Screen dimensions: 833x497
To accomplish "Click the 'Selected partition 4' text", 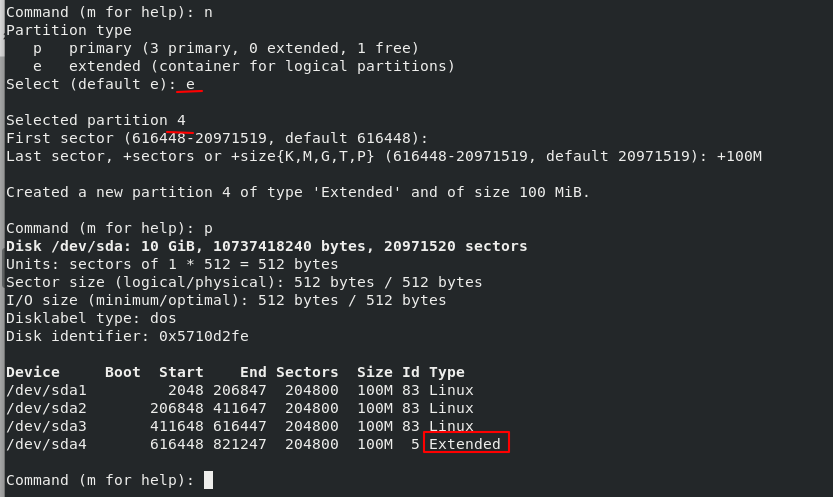I will pyautogui.click(x=96, y=120).
